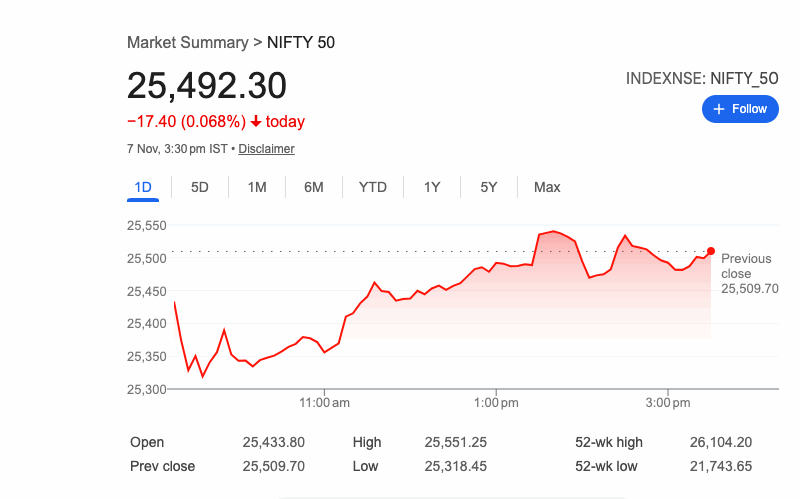
Task: Click the red end-point dot on chart
Action: pos(711,251)
